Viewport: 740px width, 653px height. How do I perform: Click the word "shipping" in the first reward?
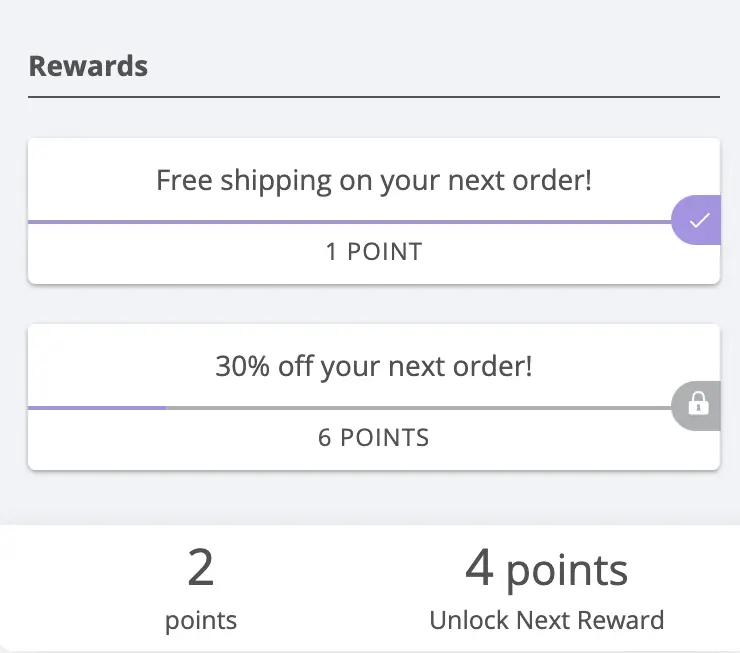coord(275,182)
